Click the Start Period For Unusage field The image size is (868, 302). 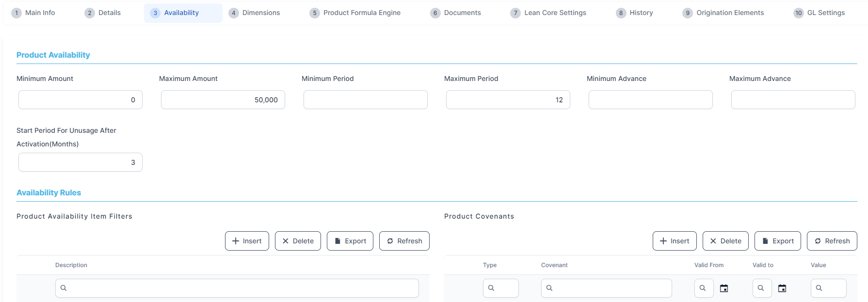pyautogui.click(x=80, y=162)
